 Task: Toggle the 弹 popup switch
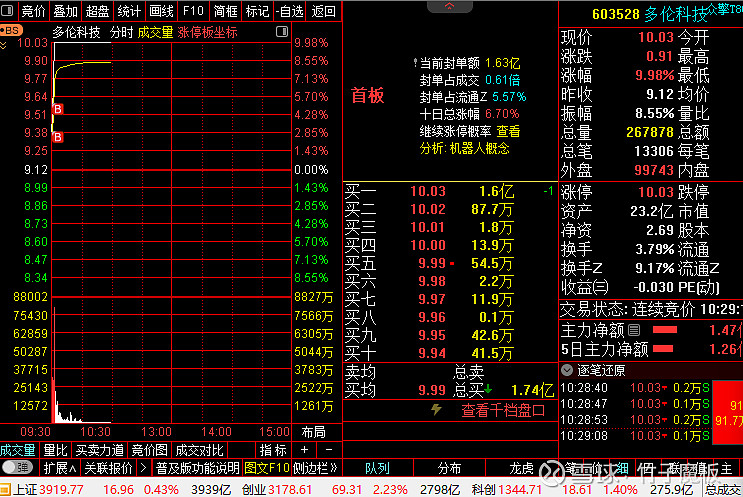pyautogui.click(x=17, y=468)
